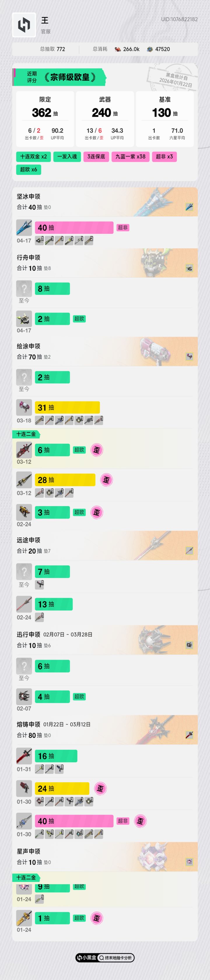Collapse the 熔铸申领 banner header
Screen dimensions: 210x980
click(x=105, y=730)
